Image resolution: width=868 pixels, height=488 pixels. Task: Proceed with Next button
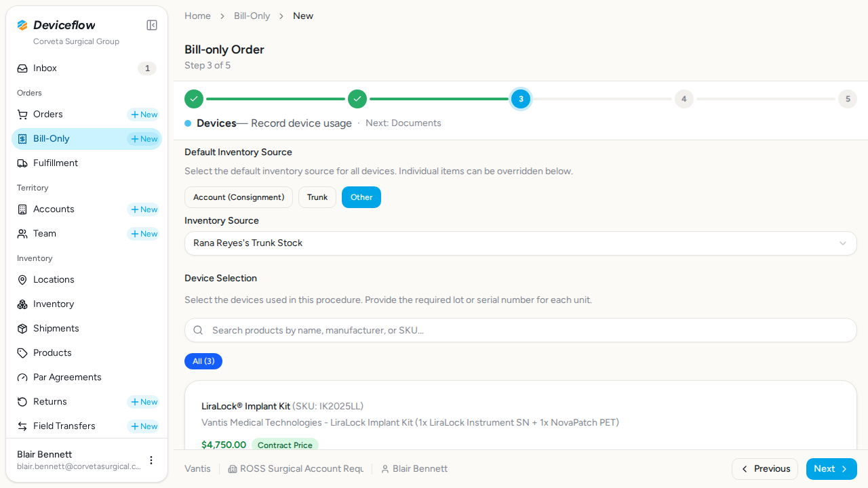(831, 469)
